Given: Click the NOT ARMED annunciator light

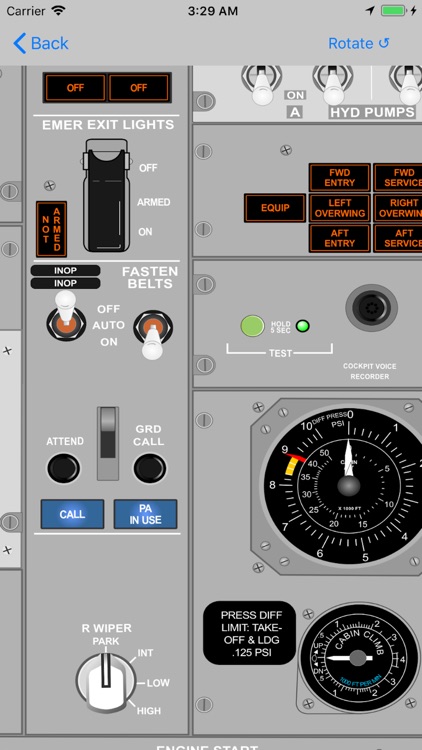Looking at the screenshot, I should 52,229.
